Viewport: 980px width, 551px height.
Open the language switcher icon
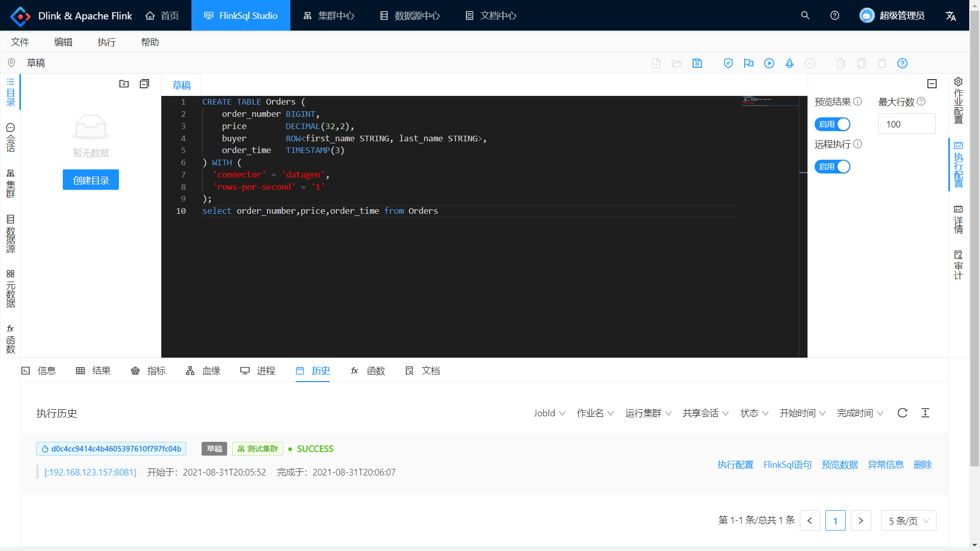pyautogui.click(x=950, y=16)
